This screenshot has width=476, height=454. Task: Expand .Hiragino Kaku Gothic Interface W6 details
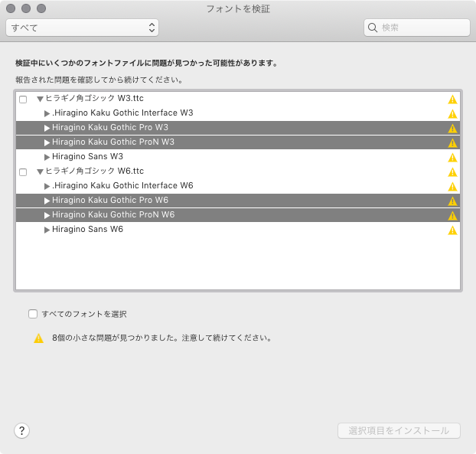[x=47, y=186]
